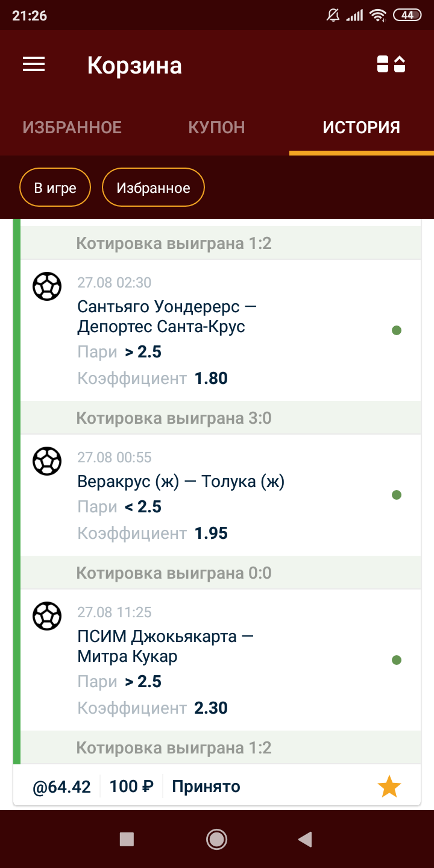Enable the 'В игре' filter chip
The height and width of the screenshot is (868, 434).
tap(55, 188)
